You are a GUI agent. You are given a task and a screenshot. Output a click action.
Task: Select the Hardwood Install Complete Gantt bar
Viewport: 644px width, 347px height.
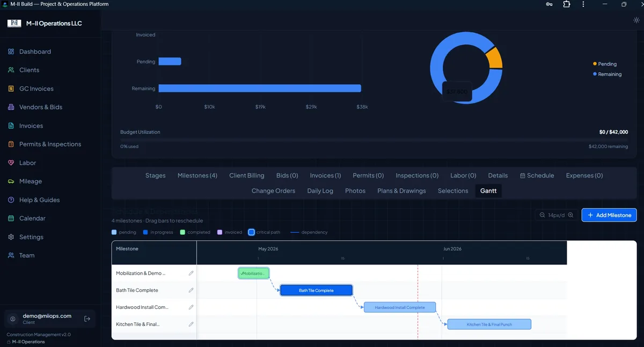tap(400, 307)
